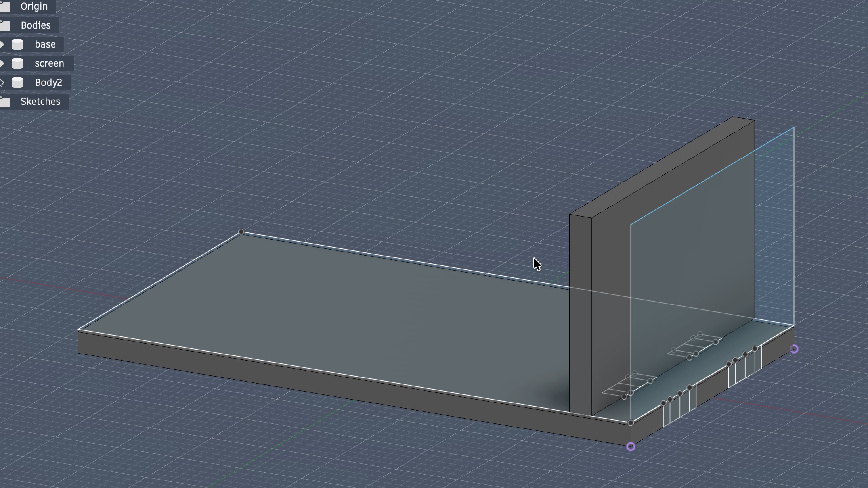Click the Sketches folder icon

click(x=5, y=102)
